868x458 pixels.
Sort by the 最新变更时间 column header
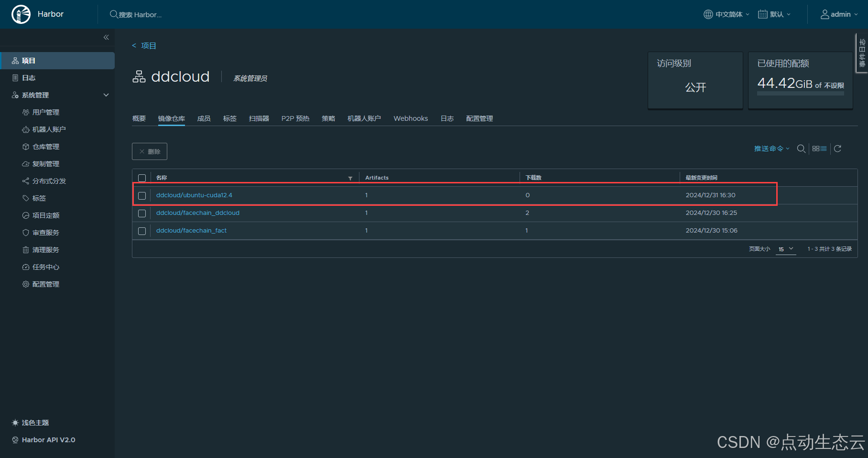click(702, 178)
